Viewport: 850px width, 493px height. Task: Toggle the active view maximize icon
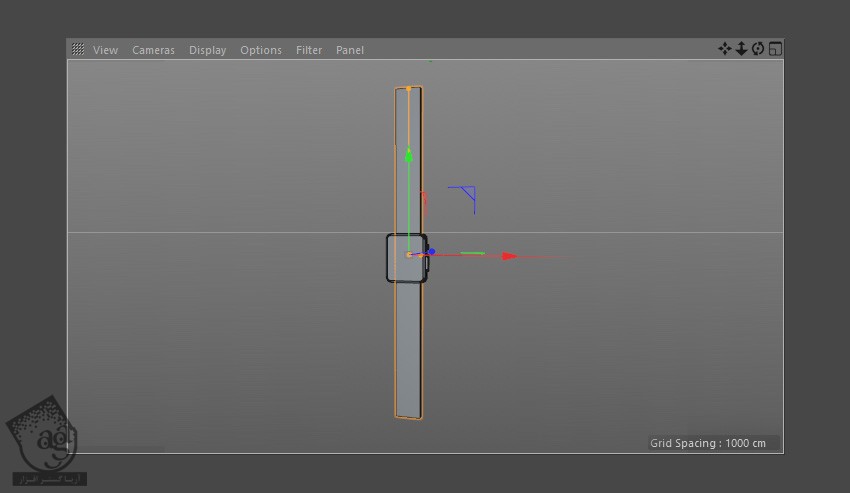[x=775, y=49]
